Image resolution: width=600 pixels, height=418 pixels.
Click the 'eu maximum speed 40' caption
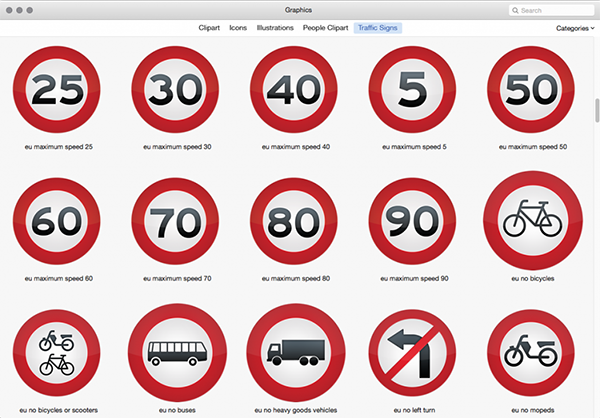click(x=296, y=147)
